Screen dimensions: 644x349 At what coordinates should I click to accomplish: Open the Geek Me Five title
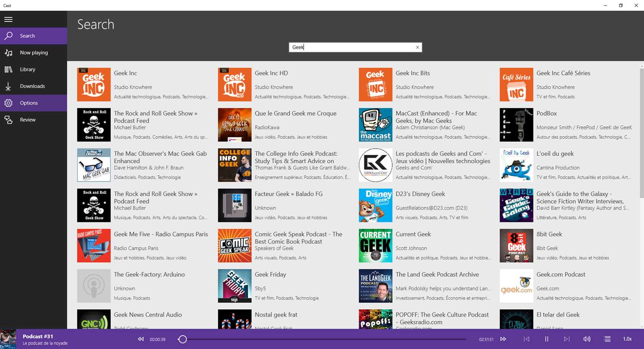point(161,234)
